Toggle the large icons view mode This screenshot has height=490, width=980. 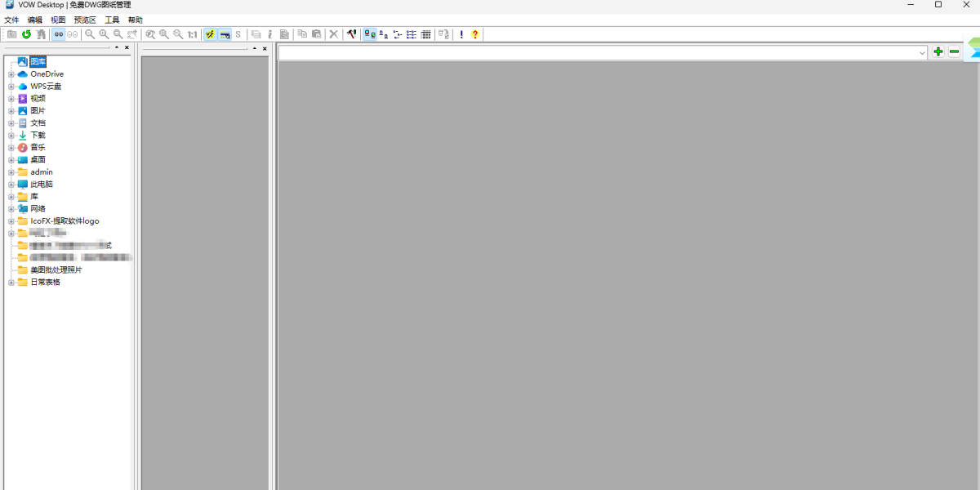pos(370,34)
